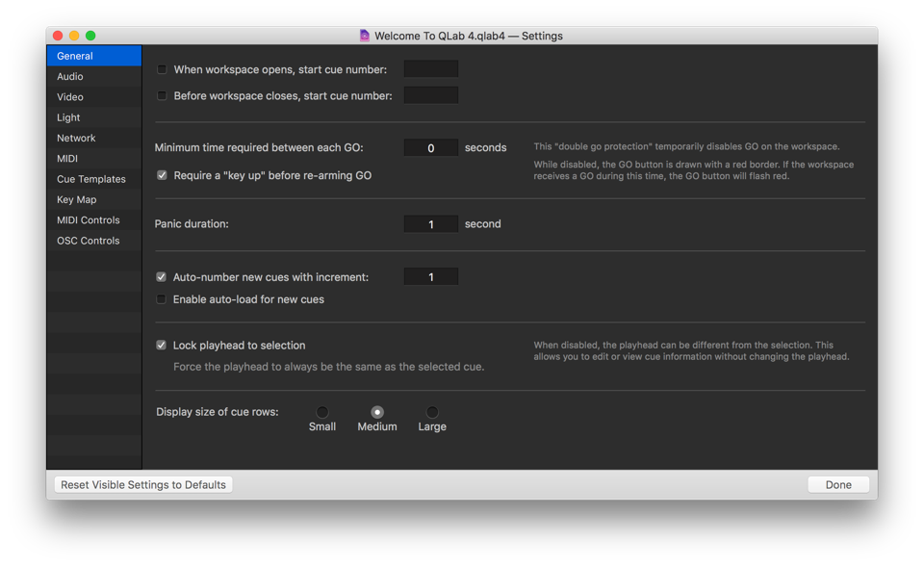The width and height of the screenshot is (924, 566).
Task: Enable start cue when workspace opens
Action: pyautogui.click(x=162, y=69)
